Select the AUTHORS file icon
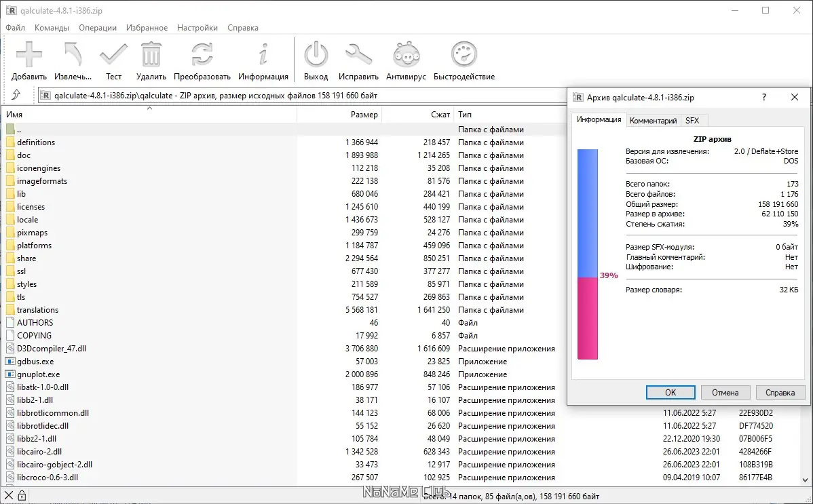This screenshot has width=813, height=504. coord(10,322)
